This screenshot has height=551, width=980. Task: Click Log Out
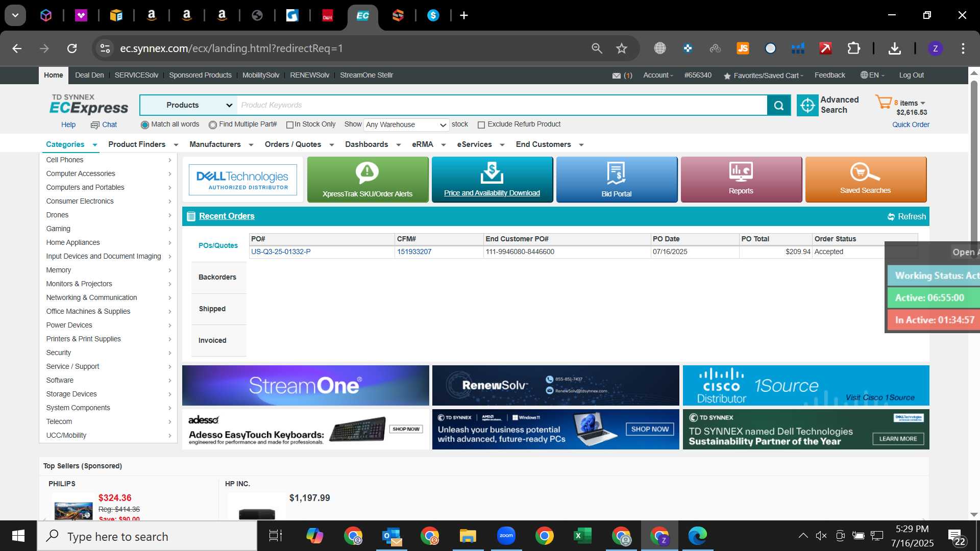[911, 76]
